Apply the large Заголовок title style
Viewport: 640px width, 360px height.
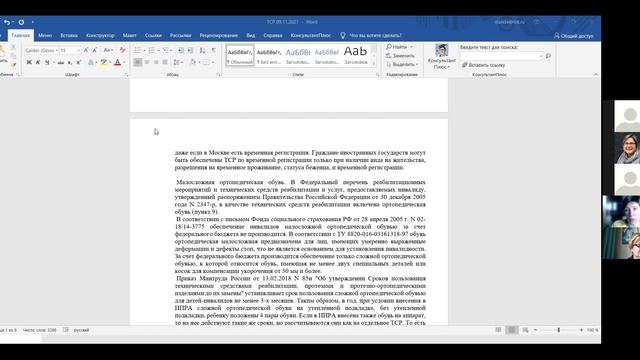pyautogui.click(x=356, y=55)
